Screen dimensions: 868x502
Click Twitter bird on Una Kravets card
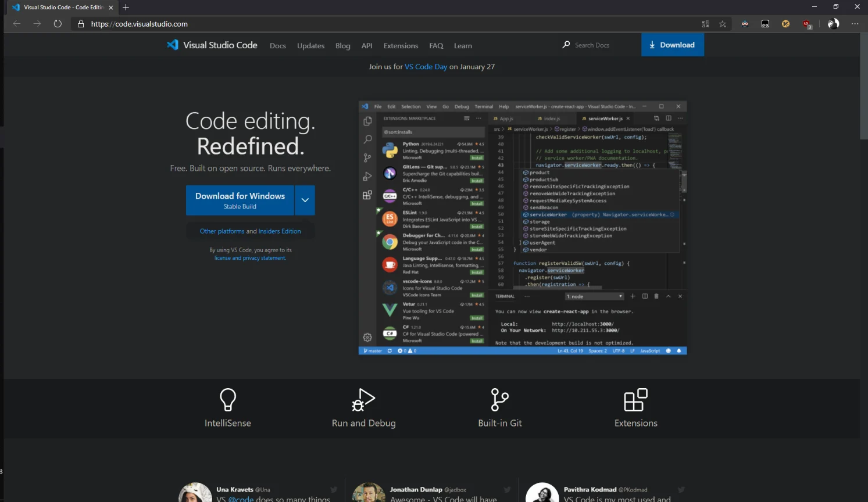(334, 490)
